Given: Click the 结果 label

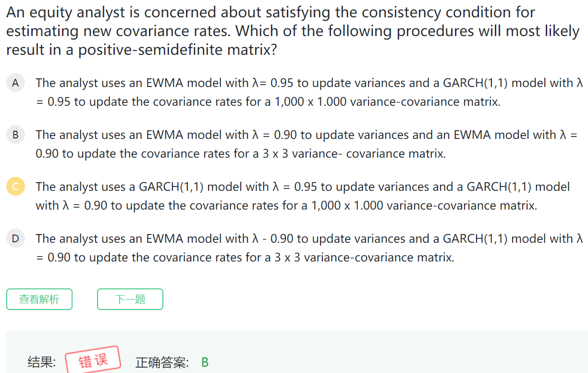Looking at the screenshot, I should tap(42, 362).
